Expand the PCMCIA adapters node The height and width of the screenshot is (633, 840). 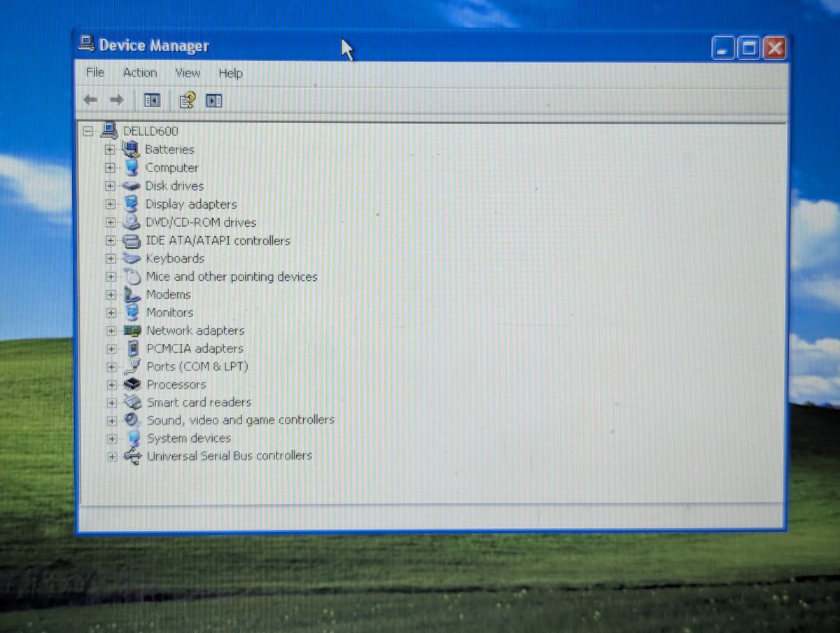pyautogui.click(x=111, y=348)
